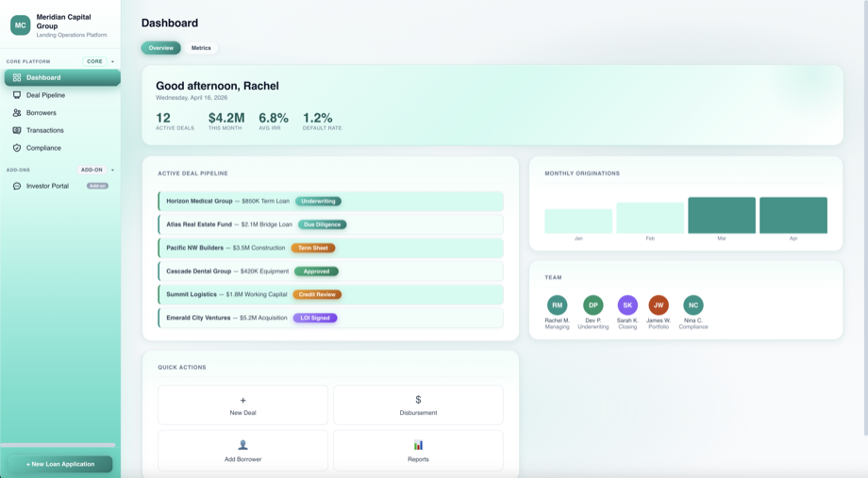Image resolution: width=868 pixels, height=478 pixels.
Task: Click the Meridian Capital Group title
Action: click(63, 22)
